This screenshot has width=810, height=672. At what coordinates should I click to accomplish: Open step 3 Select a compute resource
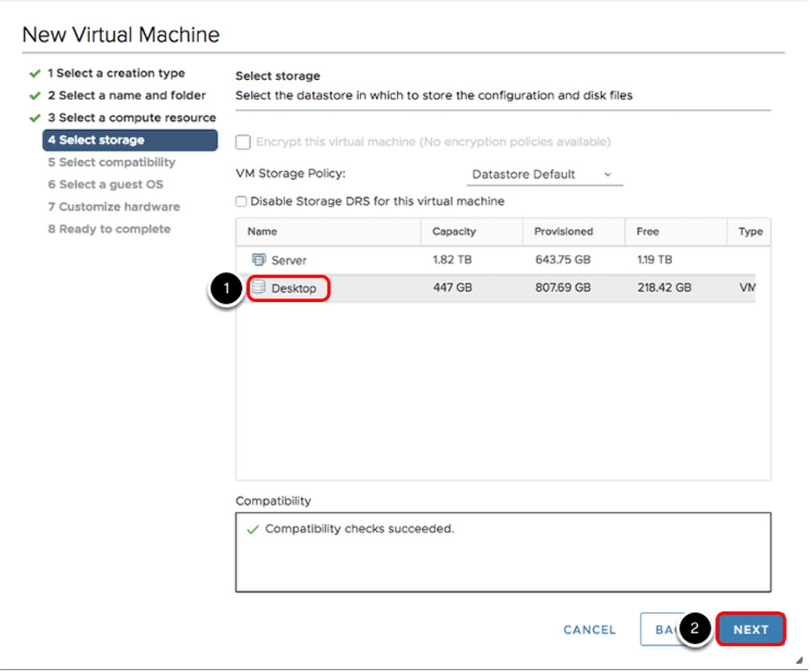pos(132,118)
